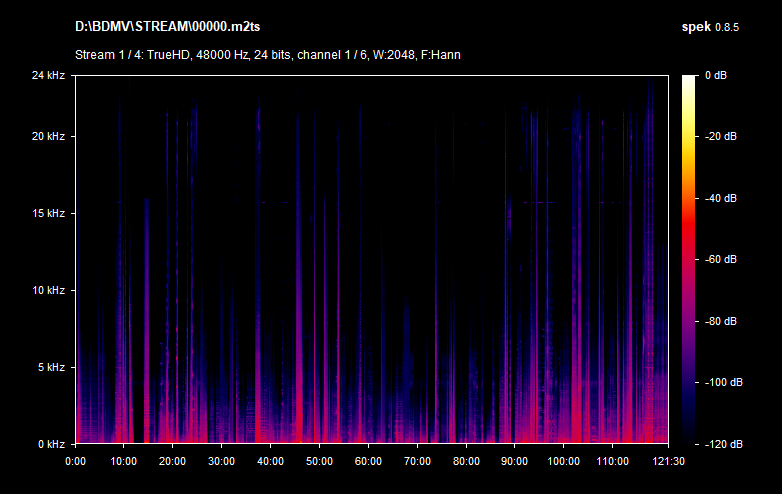
Task: Click the -40 dB scale label
Action: 721,198
